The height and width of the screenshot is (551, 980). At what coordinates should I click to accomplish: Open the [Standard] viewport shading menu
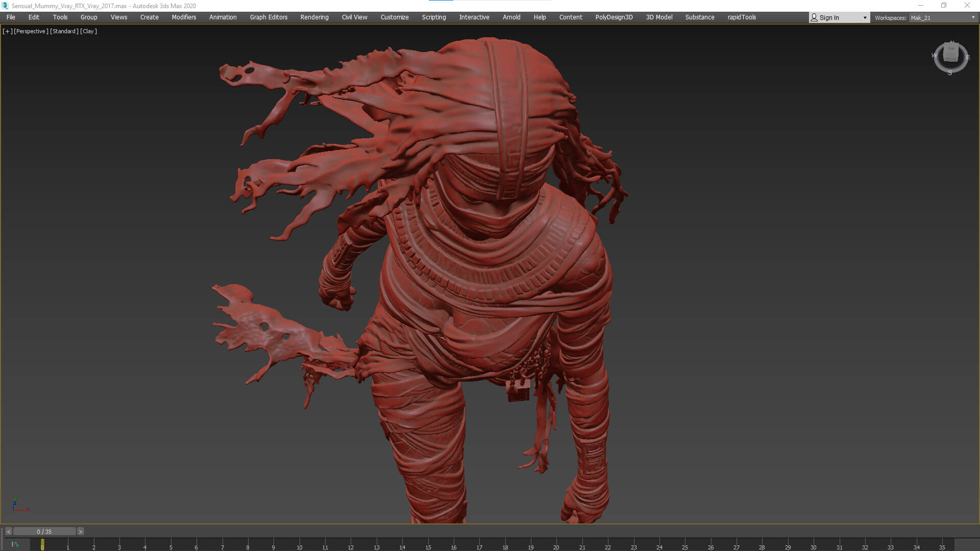[64, 31]
